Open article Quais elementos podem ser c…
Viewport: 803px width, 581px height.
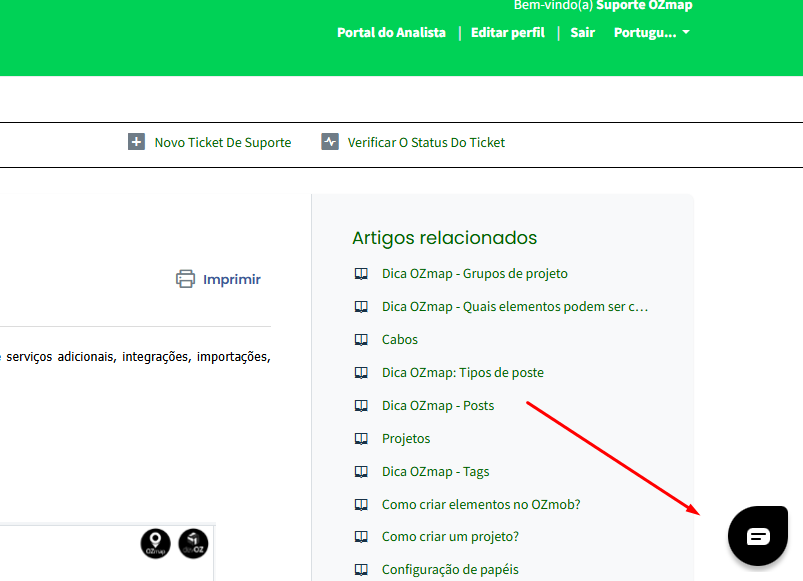pos(515,307)
